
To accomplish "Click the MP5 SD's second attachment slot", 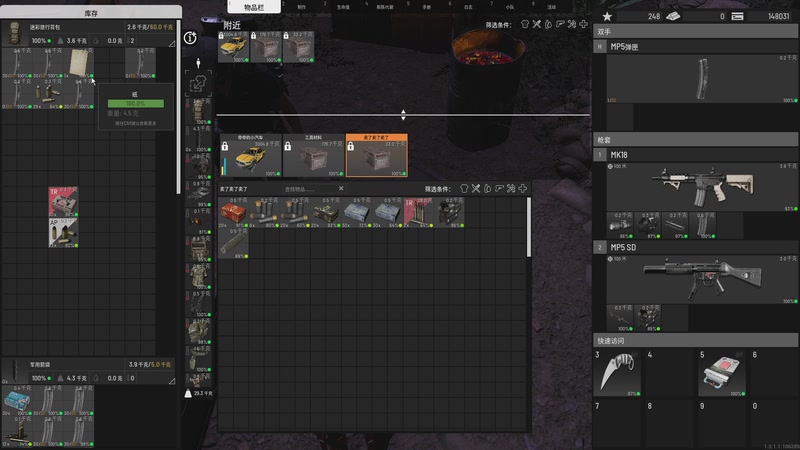I will tap(647, 318).
